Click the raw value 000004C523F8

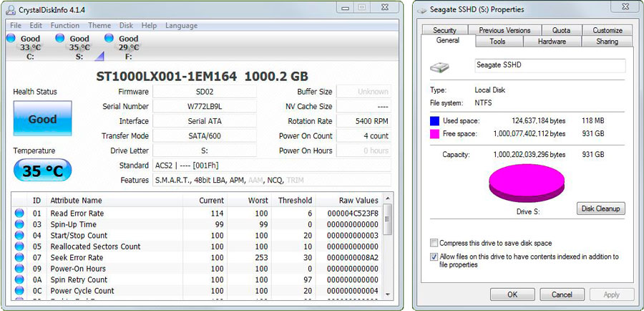click(x=353, y=214)
